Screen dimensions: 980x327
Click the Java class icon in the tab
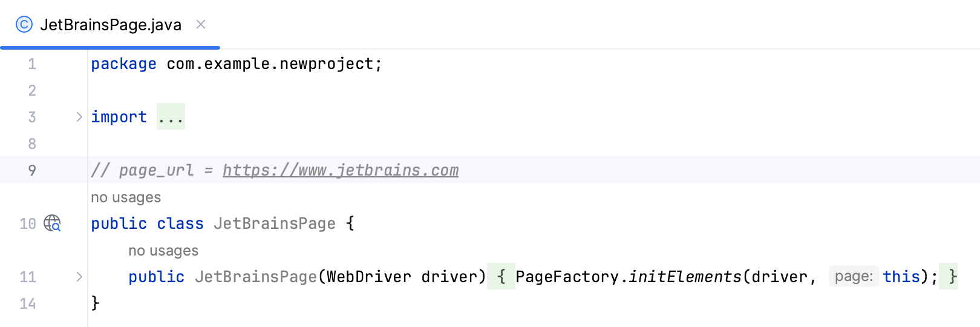point(24,25)
